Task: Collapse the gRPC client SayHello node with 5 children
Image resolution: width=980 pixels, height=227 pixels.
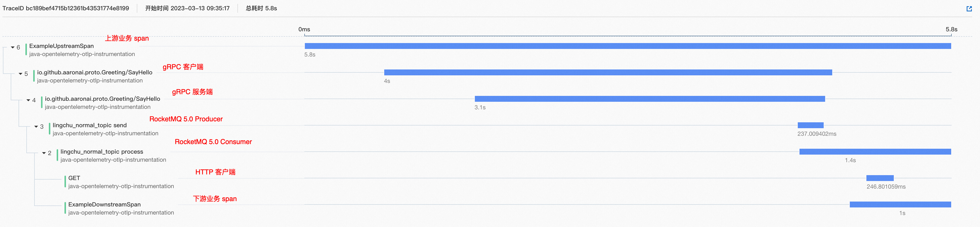Action: [21, 74]
